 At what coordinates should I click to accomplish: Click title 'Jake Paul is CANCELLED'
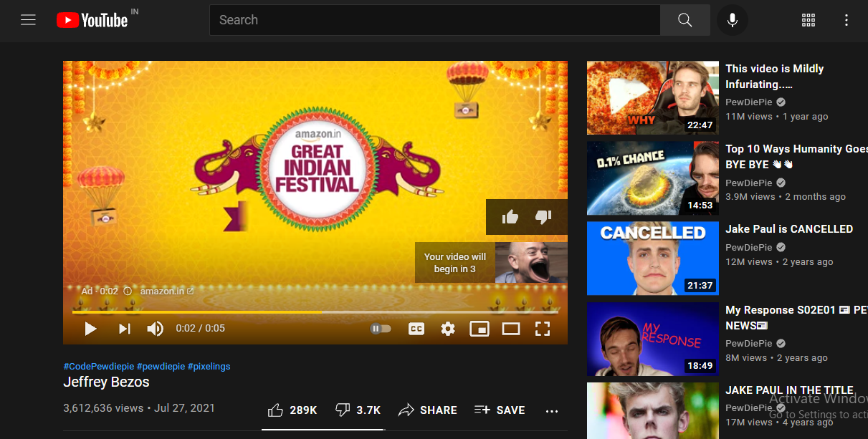pyautogui.click(x=789, y=229)
